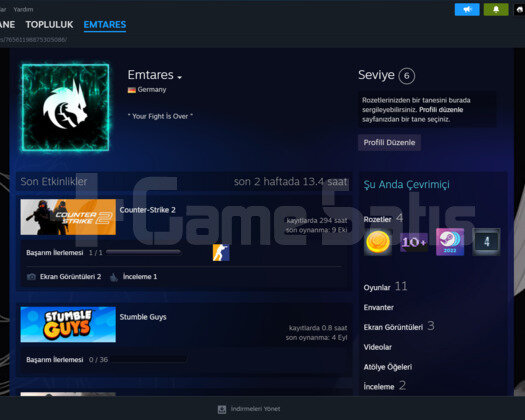The image size is (525, 420).
Task: Open the announcements megaphone button
Action: (x=467, y=9)
